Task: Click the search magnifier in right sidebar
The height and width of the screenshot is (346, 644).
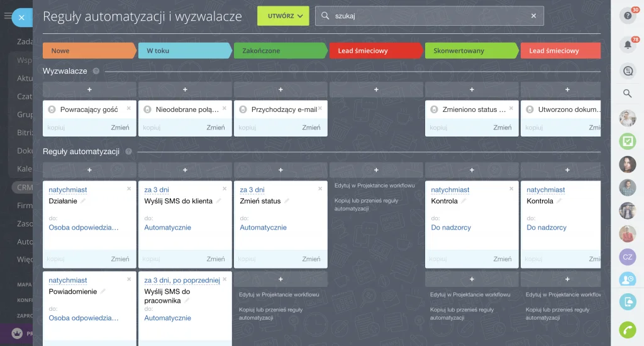Action: (627, 94)
